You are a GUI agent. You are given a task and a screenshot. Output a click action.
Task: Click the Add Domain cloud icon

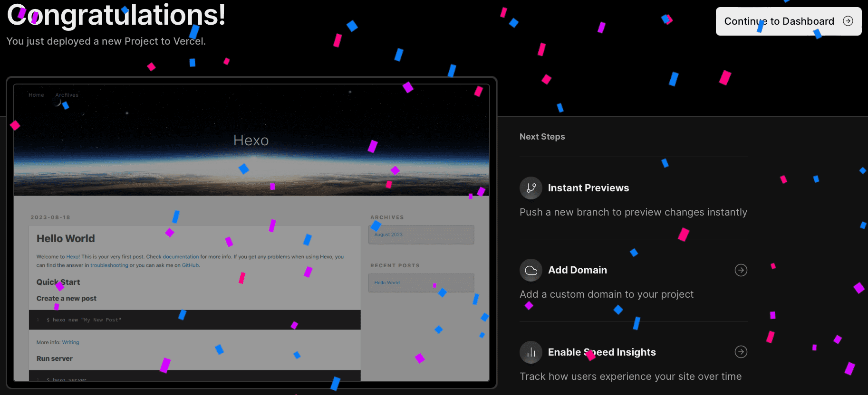click(531, 270)
